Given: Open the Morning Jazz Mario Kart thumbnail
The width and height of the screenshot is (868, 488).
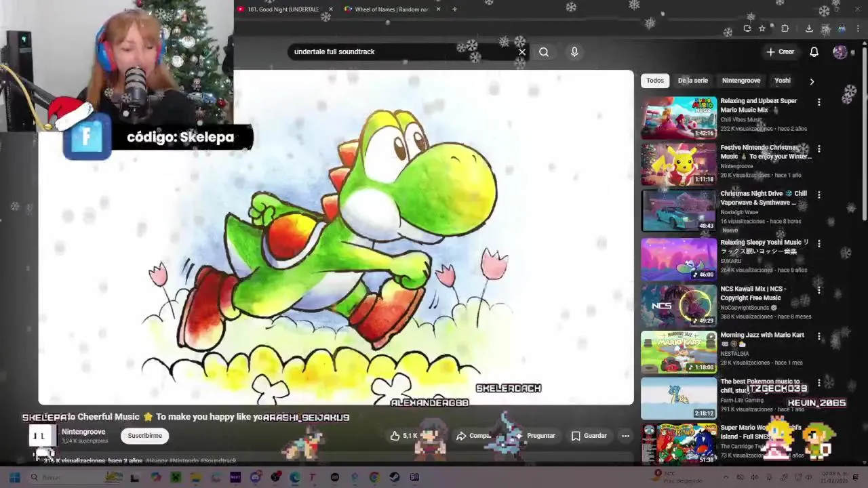Looking at the screenshot, I should [x=679, y=352].
